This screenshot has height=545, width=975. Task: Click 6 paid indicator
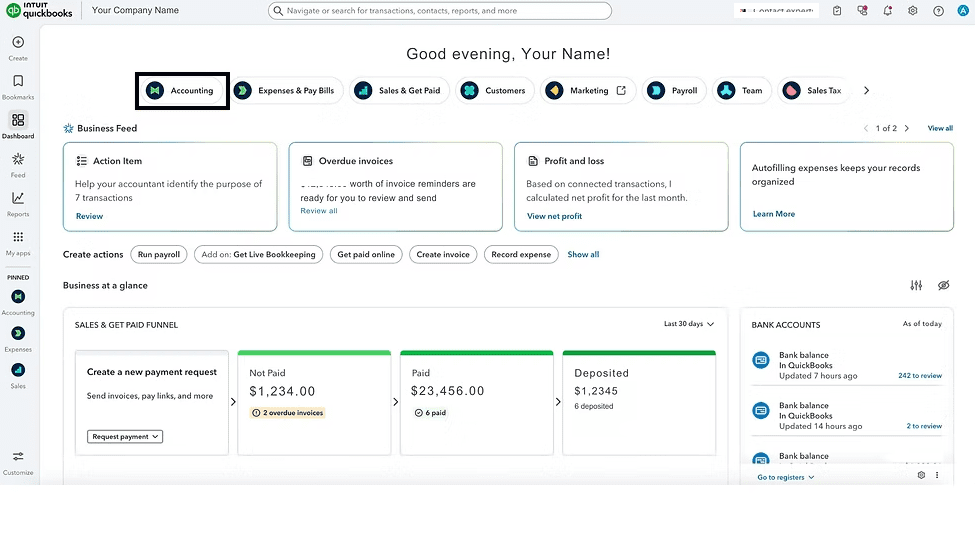[430, 412]
